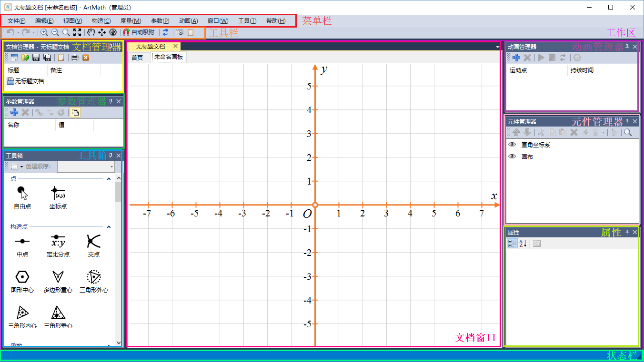Click the camera screenshot icon in toolbar
This screenshot has height=362, width=644.
click(180, 32)
